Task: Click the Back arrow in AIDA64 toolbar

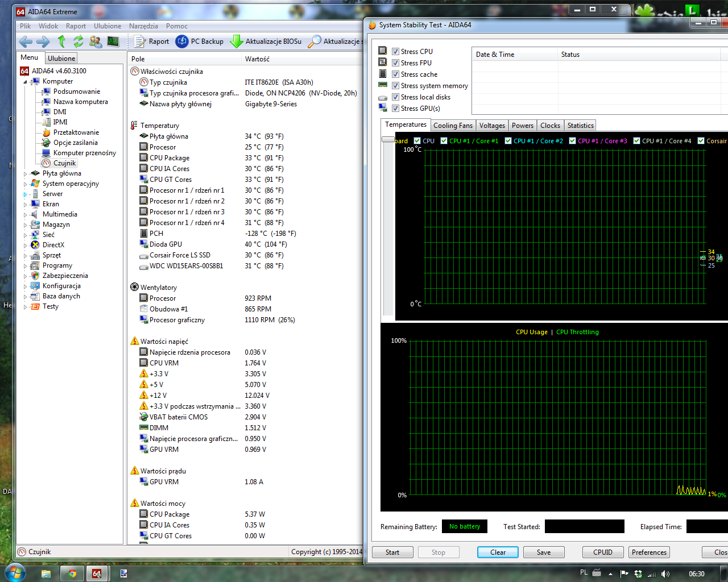Action: pyautogui.click(x=25, y=41)
